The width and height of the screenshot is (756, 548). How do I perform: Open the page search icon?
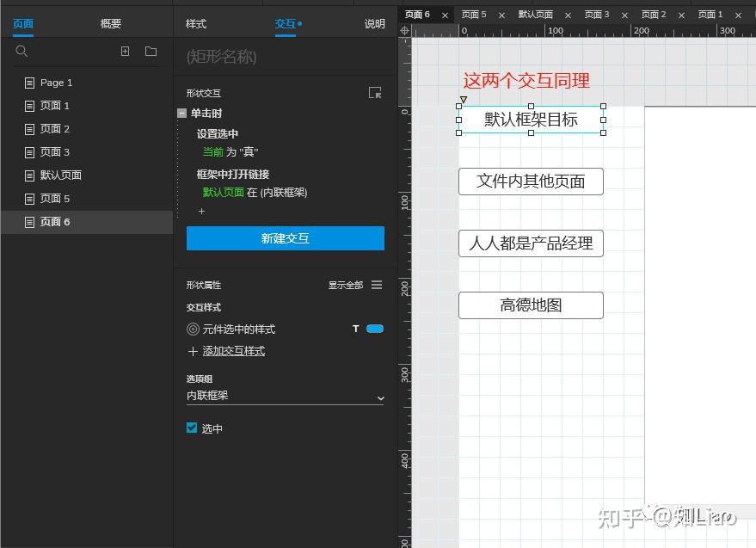click(x=21, y=52)
